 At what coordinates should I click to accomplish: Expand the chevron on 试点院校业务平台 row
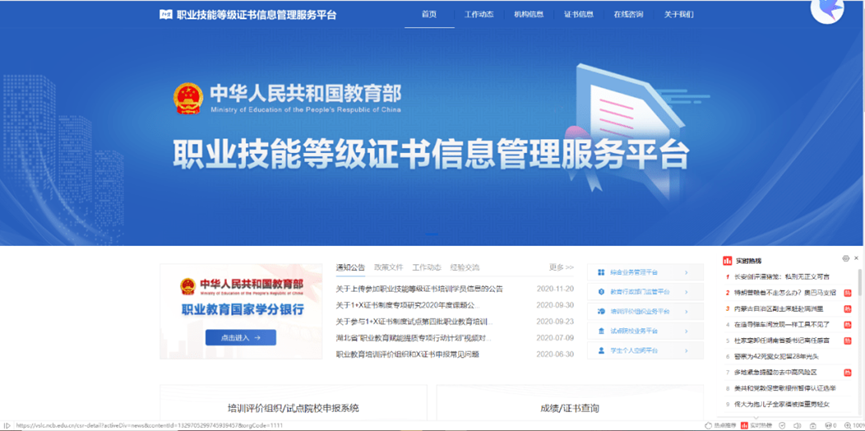click(x=686, y=331)
